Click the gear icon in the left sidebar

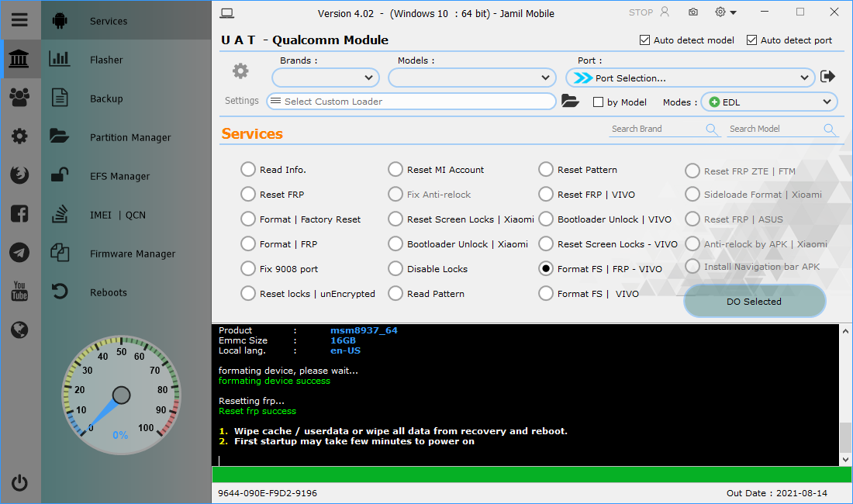pos(19,136)
